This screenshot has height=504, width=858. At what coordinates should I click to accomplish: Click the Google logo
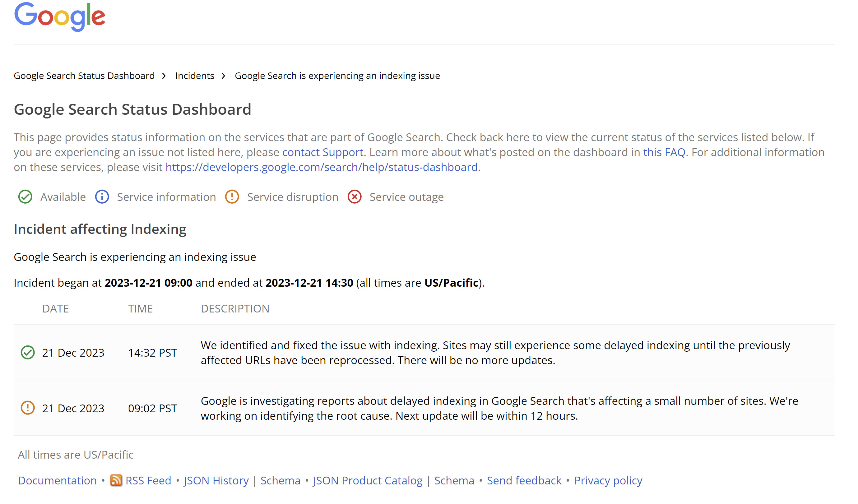[60, 16]
